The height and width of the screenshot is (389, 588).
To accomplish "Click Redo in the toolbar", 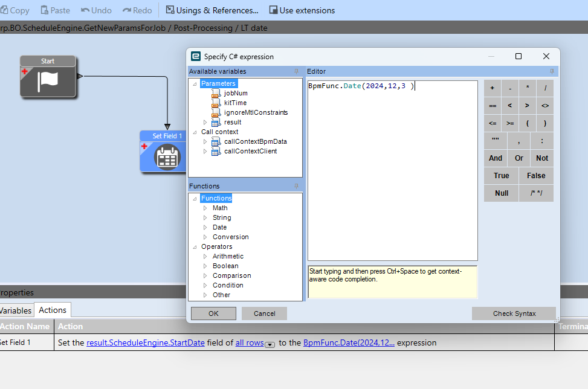I will point(137,10).
